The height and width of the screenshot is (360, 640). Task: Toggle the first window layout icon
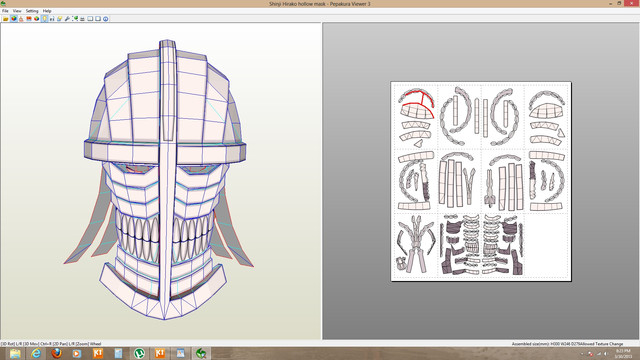[x=90, y=19]
